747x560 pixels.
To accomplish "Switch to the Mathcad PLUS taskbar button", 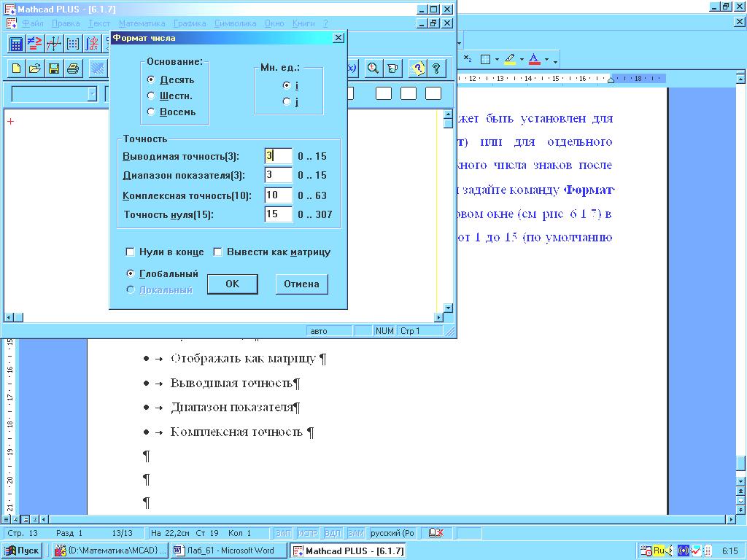I will [348, 551].
